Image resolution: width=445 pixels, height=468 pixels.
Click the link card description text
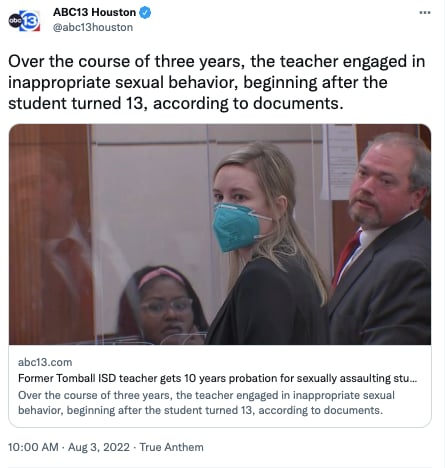click(206, 403)
